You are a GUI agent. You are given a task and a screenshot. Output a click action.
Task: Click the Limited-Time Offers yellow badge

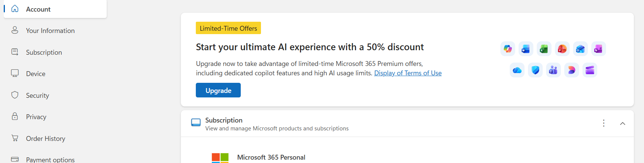tap(228, 28)
